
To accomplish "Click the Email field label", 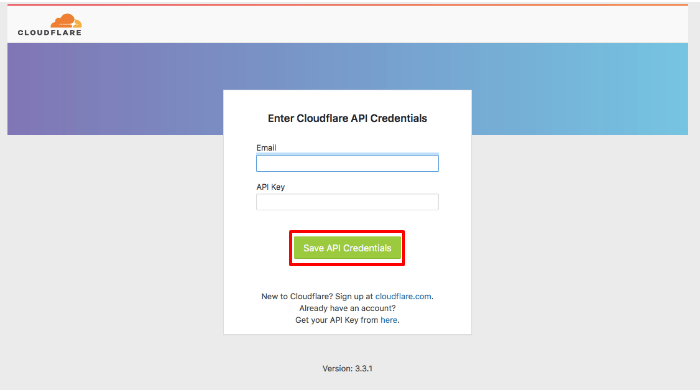I will pos(266,148).
